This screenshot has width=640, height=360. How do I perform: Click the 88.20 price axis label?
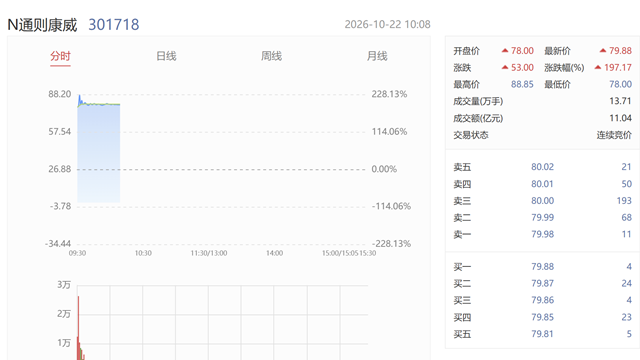click(60, 94)
